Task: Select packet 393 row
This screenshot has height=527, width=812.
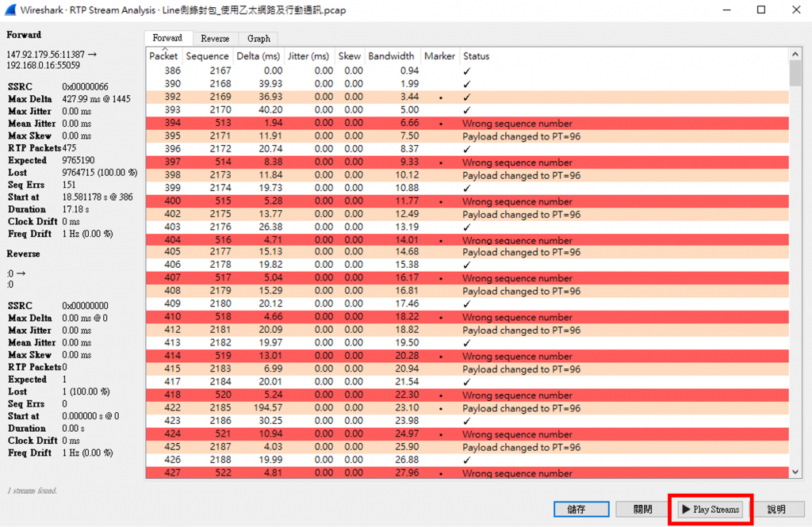Action: (x=467, y=109)
